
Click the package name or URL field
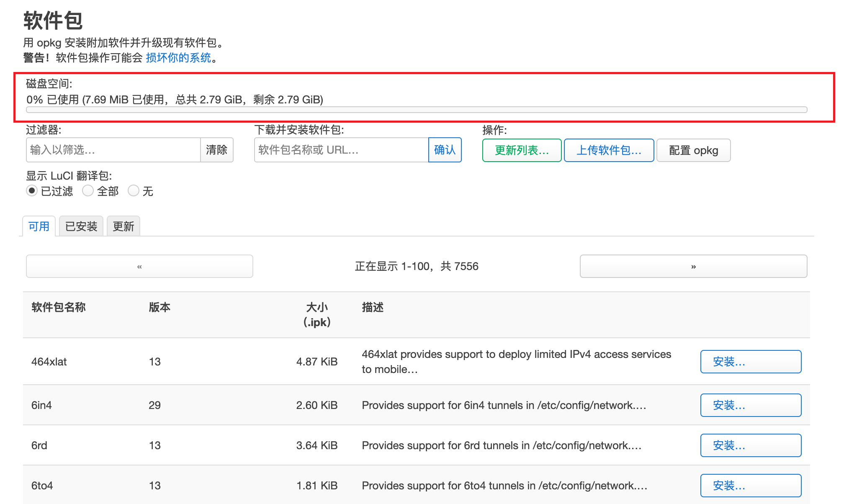[x=341, y=150]
